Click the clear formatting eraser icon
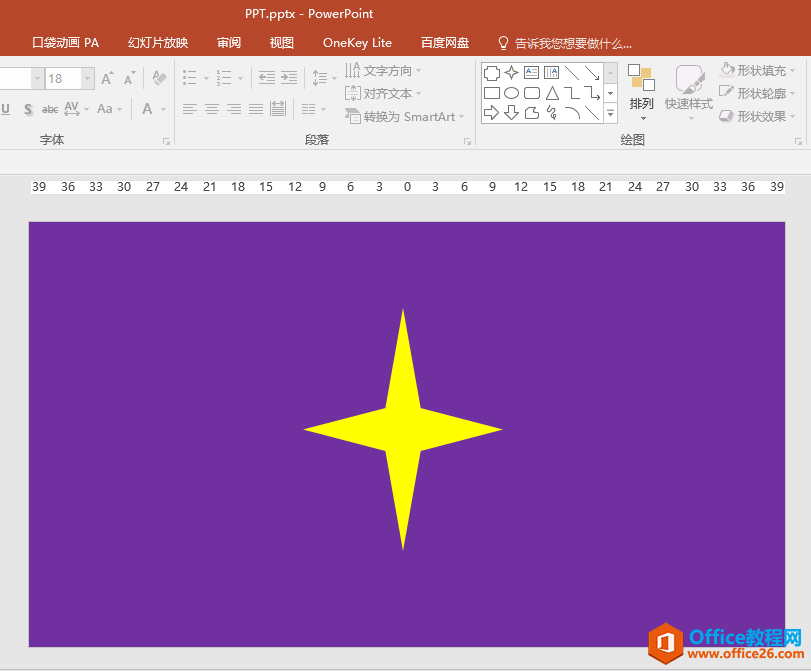Image resolution: width=811 pixels, height=671 pixels. pyautogui.click(x=159, y=78)
